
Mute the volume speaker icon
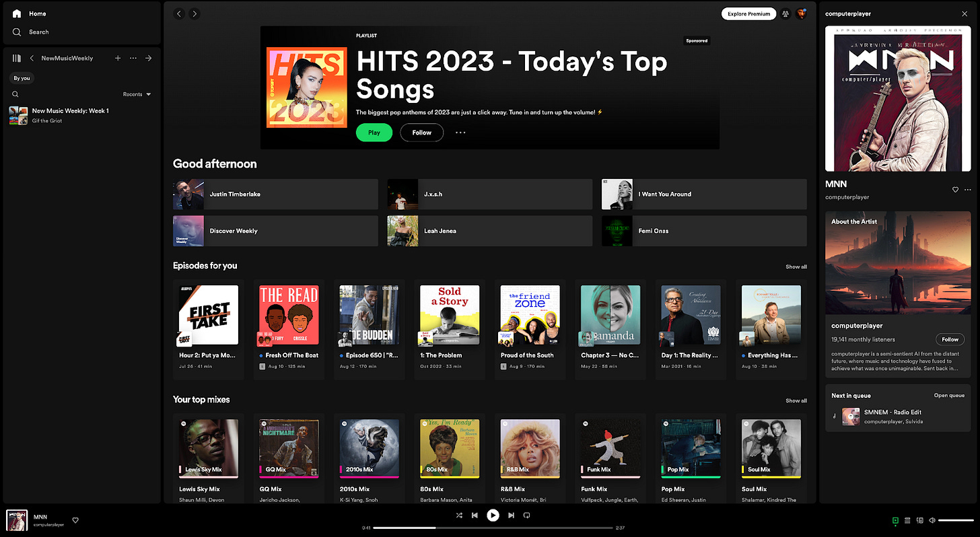click(x=932, y=520)
